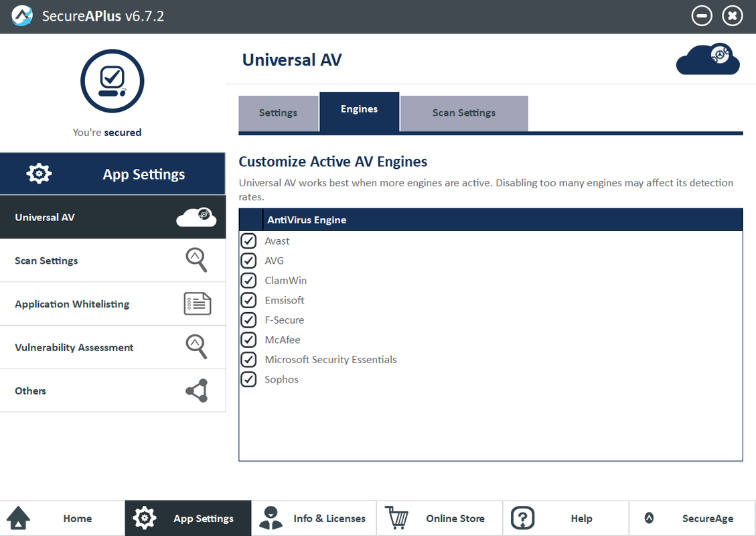Open Scan Settings from the sidebar
Image resolution: width=756 pixels, height=536 pixels.
[112, 261]
